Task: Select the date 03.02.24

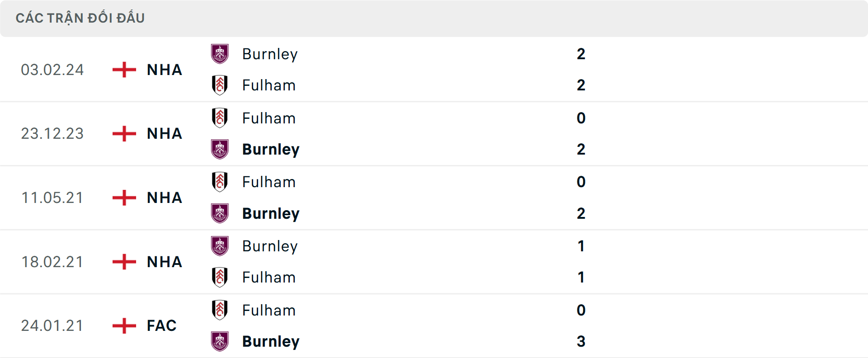Action: 52,70
